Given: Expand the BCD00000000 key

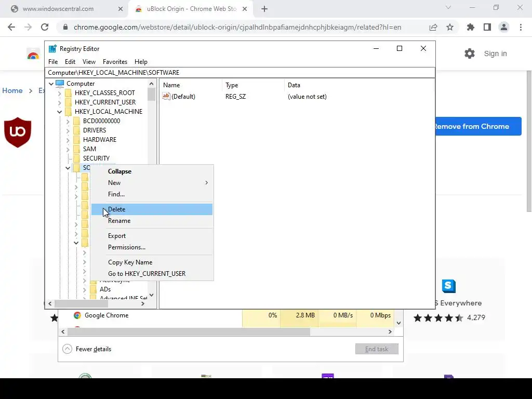Looking at the screenshot, I should (x=68, y=121).
